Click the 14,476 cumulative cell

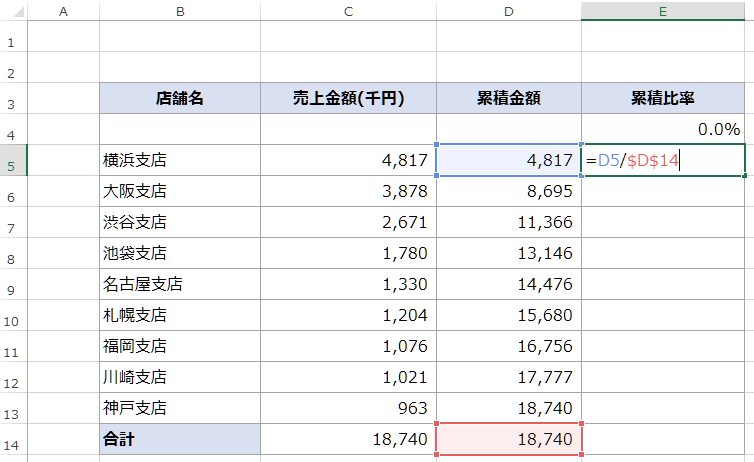coord(509,284)
